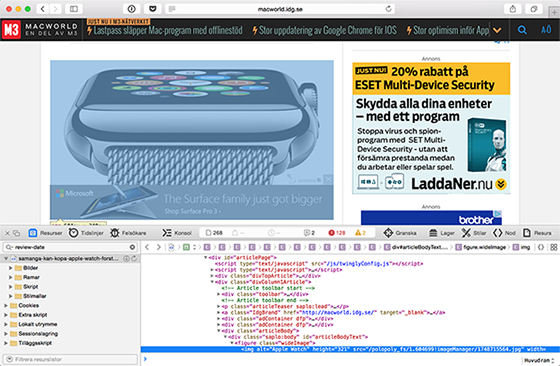The width and height of the screenshot is (560, 366).
Task: Open the Tidslinjer tab
Action: 86,233
